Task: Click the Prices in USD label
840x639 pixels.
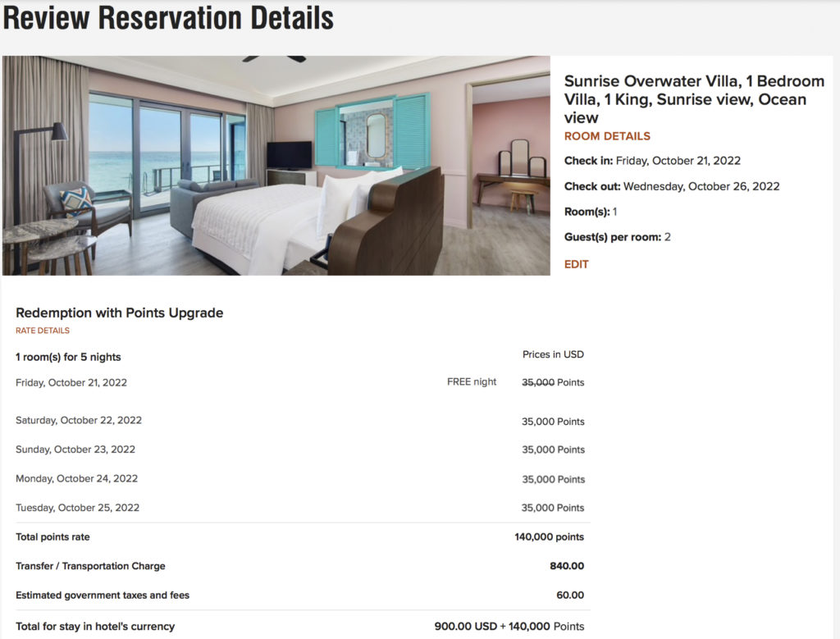Action: coord(552,354)
